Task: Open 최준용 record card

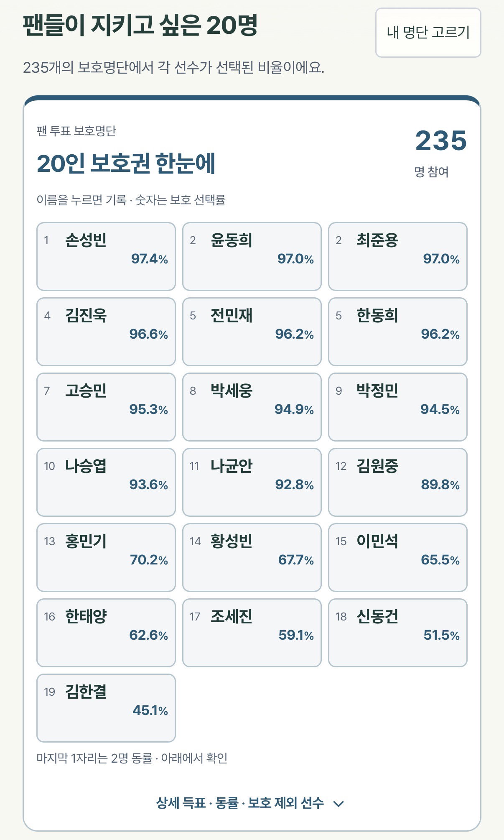Action: (398, 256)
